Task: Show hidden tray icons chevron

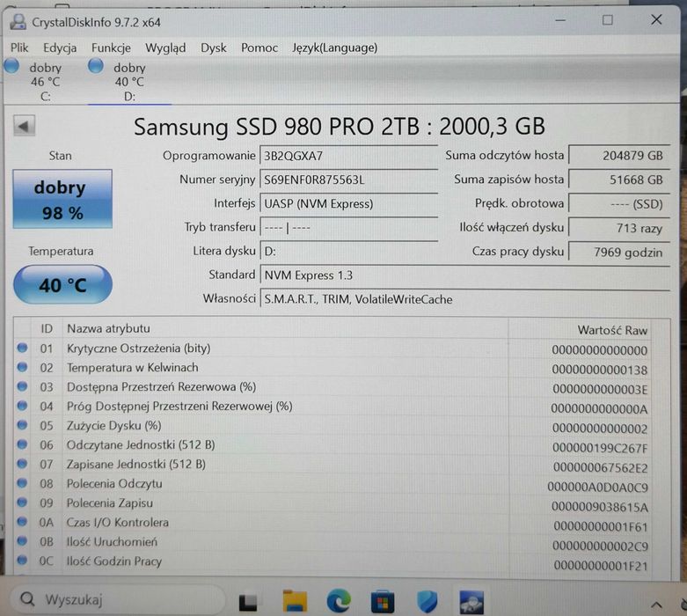Action: (656, 605)
